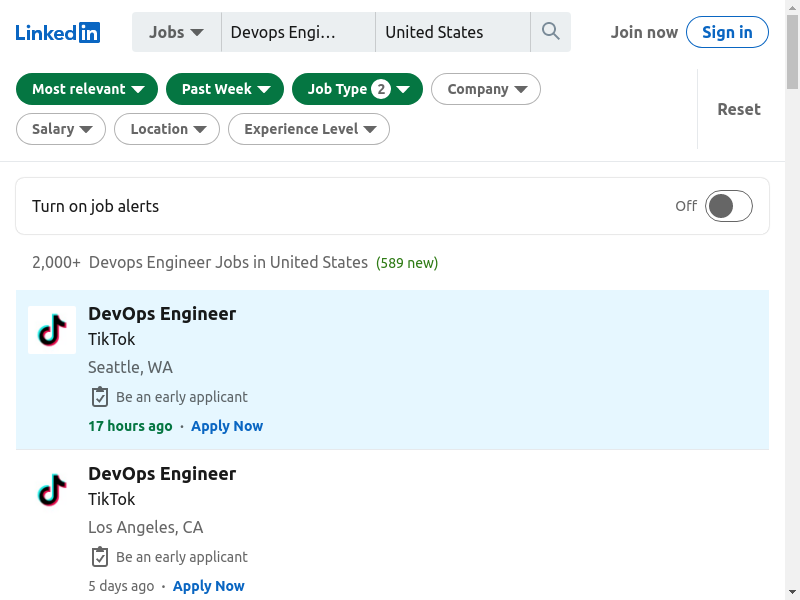This screenshot has width=800, height=600.
Task: Click Apply Now on Seattle job
Action: coord(227,426)
